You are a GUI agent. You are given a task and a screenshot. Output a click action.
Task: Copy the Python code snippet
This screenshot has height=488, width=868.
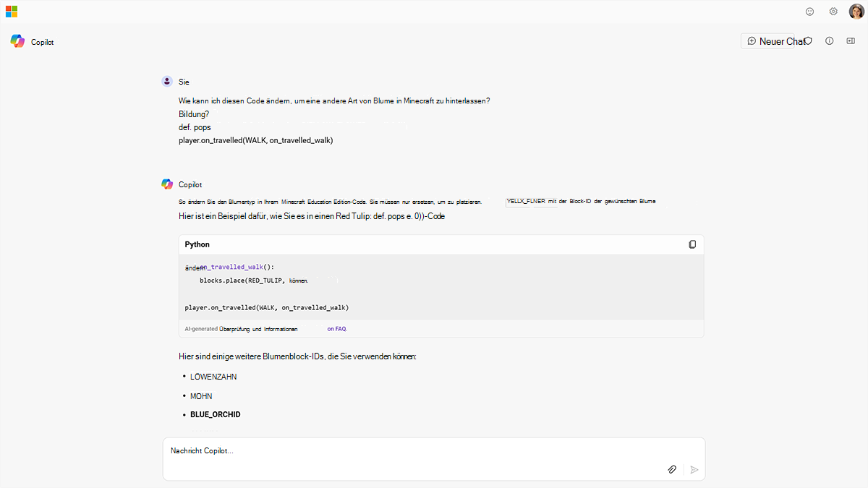point(692,244)
